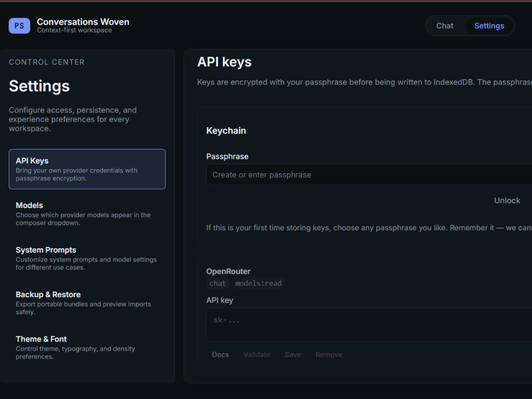Open Theme & Font preferences
Image resolution: width=532 pixels, height=399 pixels.
pos(87,347)
